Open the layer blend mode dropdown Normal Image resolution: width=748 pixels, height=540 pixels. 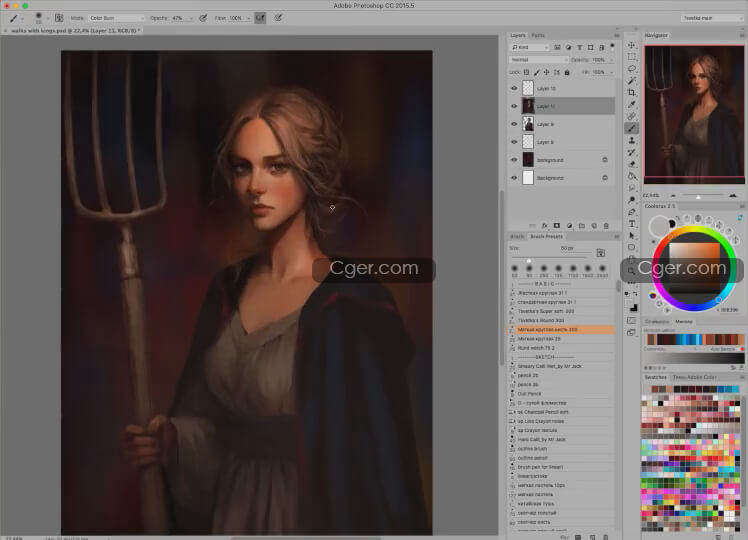539,60
